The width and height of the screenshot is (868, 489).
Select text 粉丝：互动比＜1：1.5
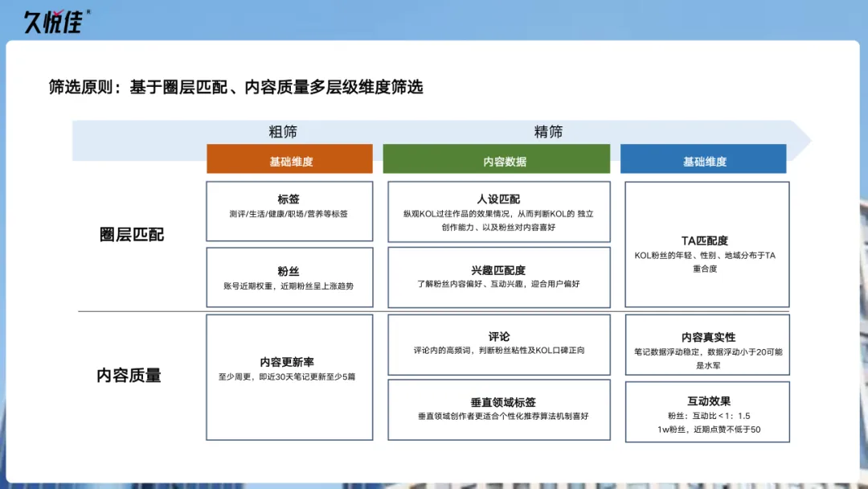pos(709,415)
